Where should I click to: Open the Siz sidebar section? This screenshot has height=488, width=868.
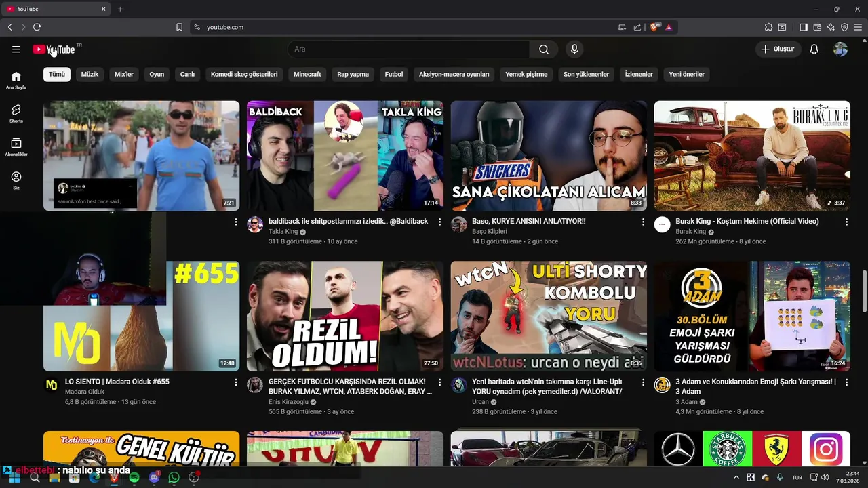(x=16, y=180)
